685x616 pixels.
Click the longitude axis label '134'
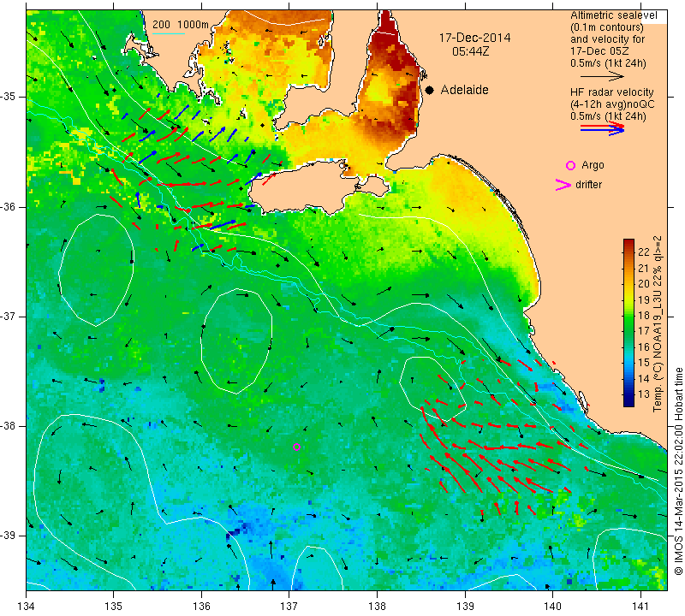pyautogui.click(x=27, y=606)
